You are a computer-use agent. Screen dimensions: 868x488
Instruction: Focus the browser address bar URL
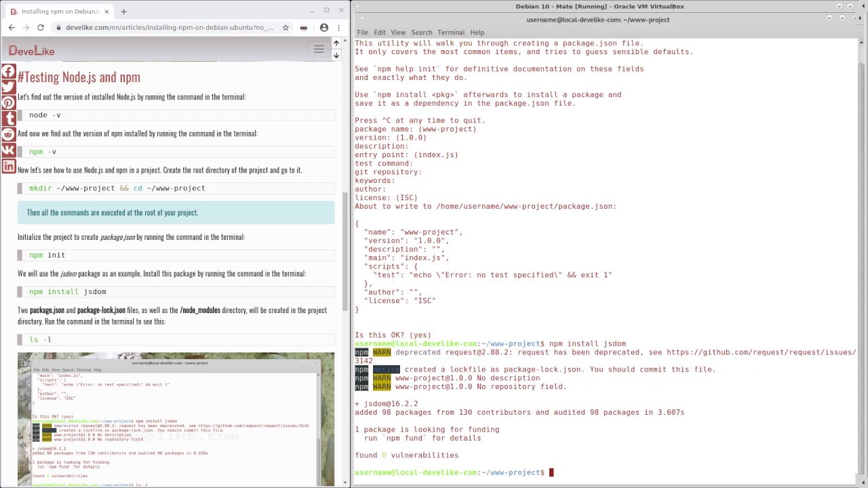(170, 28)
